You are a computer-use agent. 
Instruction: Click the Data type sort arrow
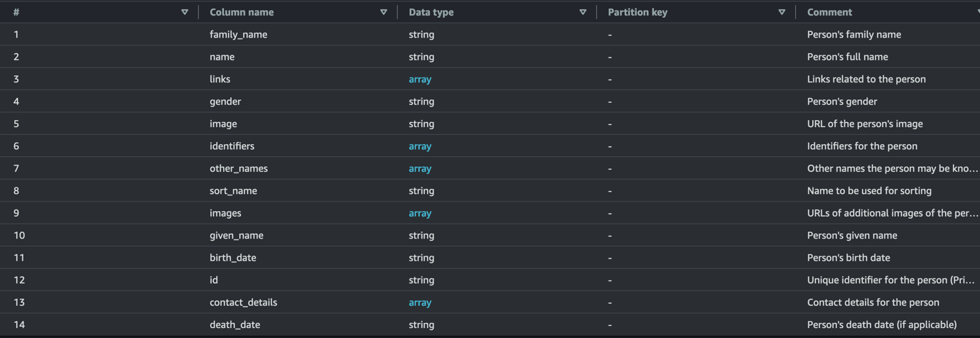coord(583,12)
